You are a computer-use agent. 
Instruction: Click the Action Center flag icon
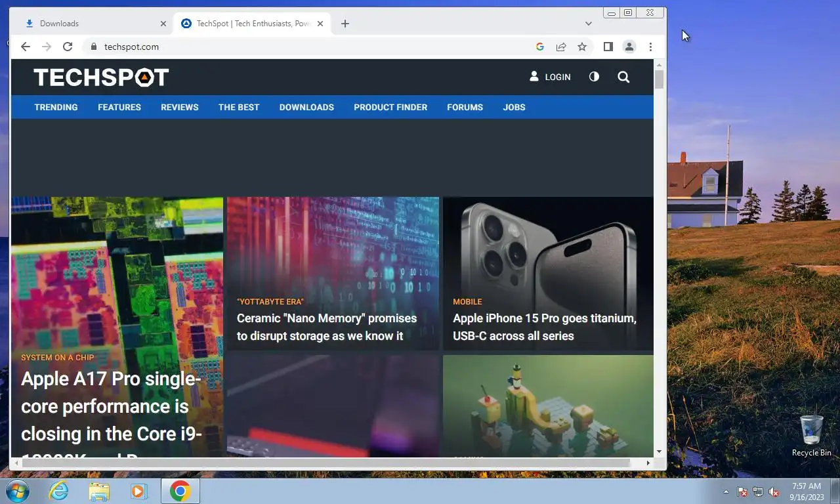742,492
